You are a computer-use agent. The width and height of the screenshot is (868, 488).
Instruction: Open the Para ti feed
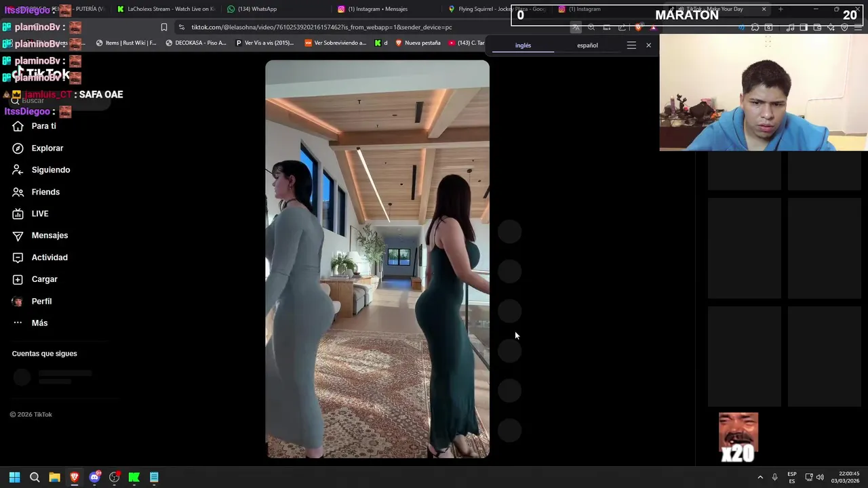point(44,126)
